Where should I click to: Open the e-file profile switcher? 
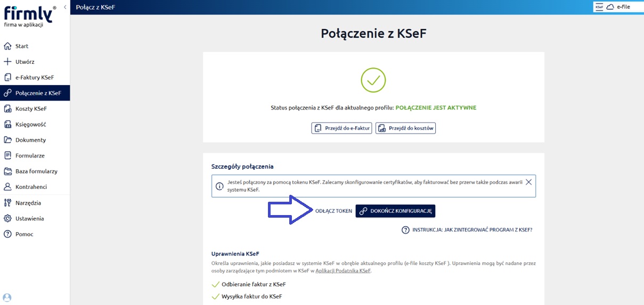pyautogui.click(x=618, y=7)
